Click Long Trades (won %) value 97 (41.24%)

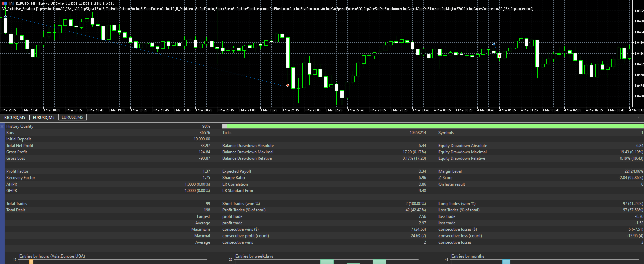[x=633, y=204]
